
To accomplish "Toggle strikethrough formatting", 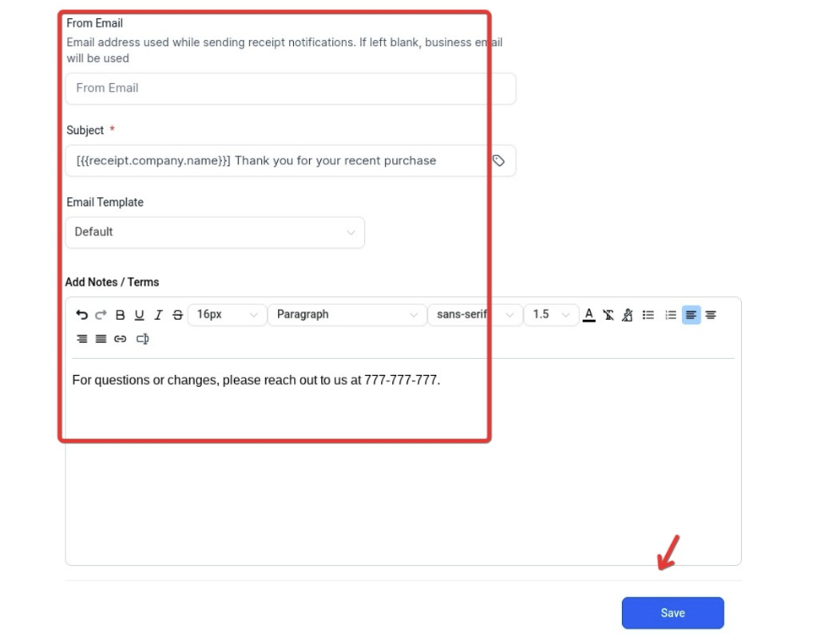I will (178, 314).
